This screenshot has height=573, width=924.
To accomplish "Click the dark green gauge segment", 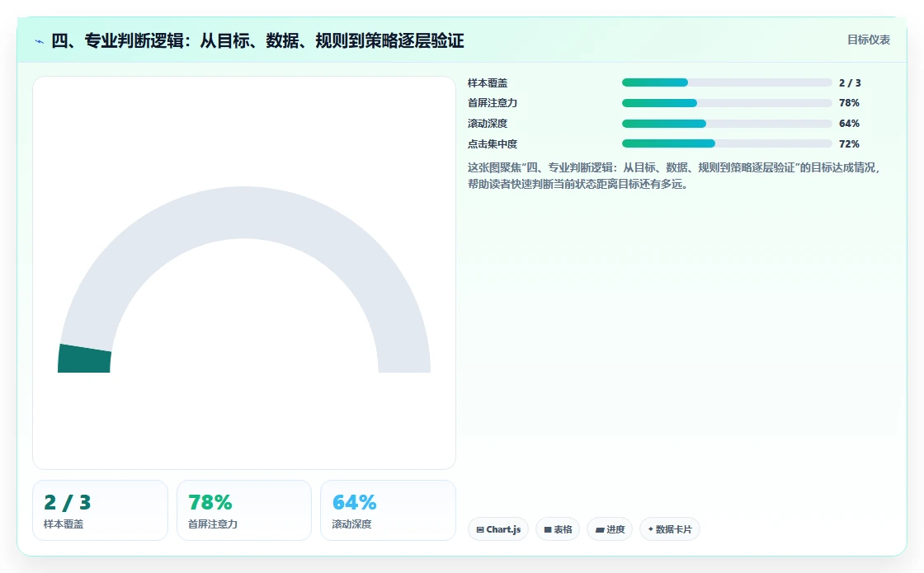I will click(x=84, y=359).
